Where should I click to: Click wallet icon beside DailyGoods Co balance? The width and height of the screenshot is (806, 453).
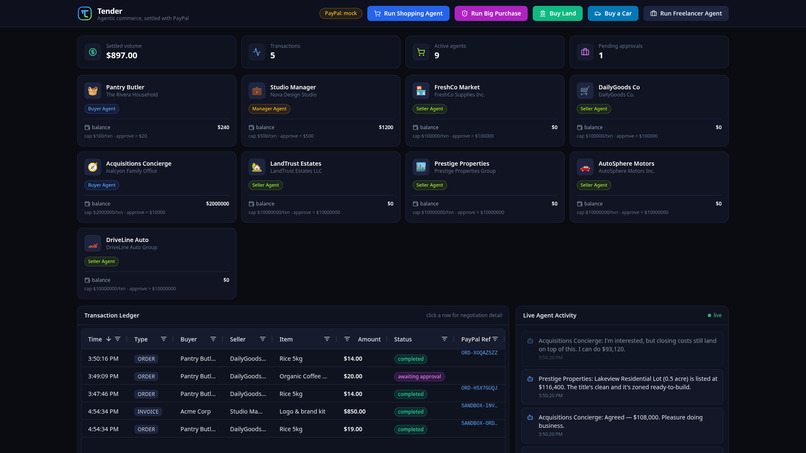pyautogui.click(x=579, y=128)
